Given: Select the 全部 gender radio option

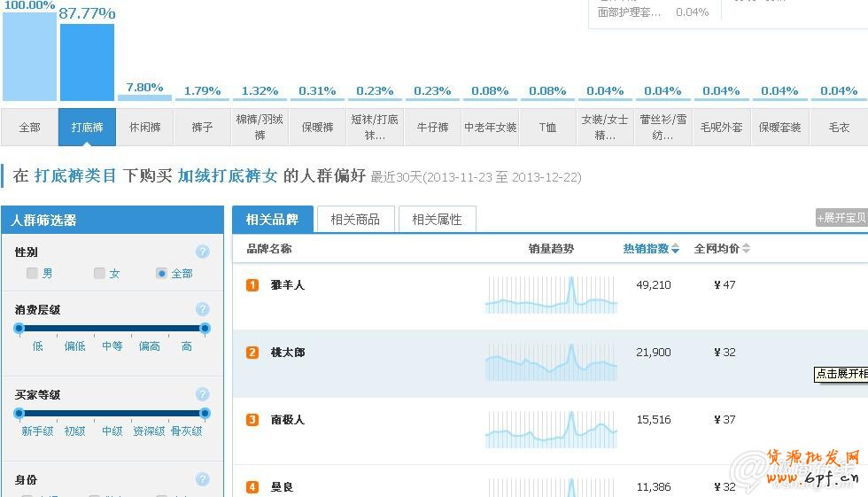Looking at the screenshot, I should [x=161, y=274].
